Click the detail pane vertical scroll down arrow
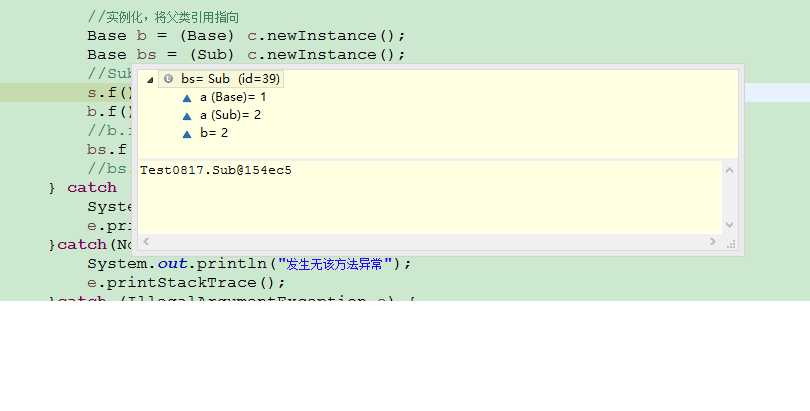The height and width of the screenshot is (411, 810). pyautogui.click(x=729, y=225)
